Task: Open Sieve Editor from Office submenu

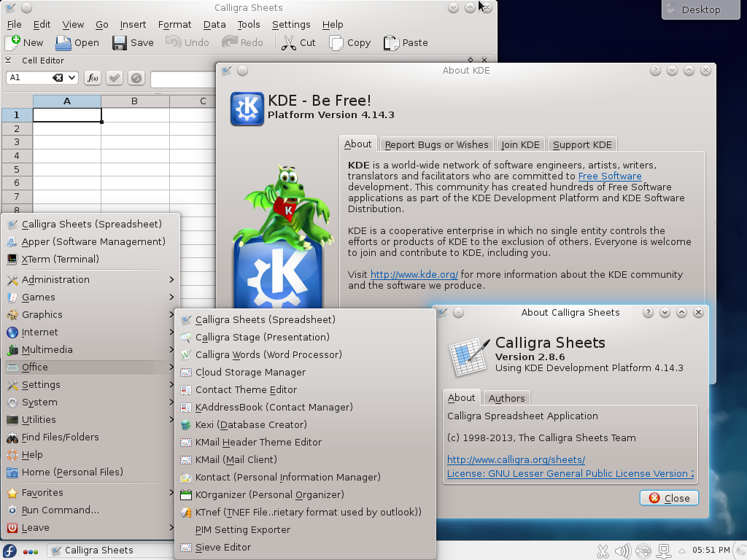Action: (306, 547)
